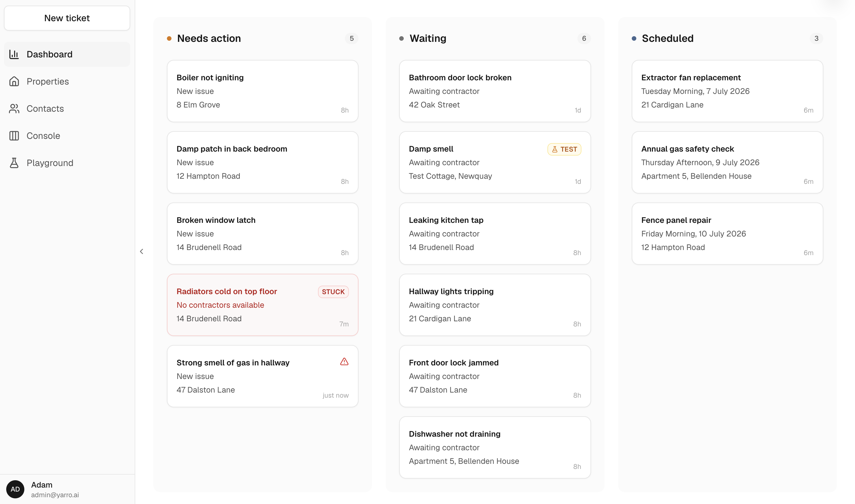This screenshot has width=855, height=504.
Task: Click the TEST badge on Damp smell
Action: point(564,149)
